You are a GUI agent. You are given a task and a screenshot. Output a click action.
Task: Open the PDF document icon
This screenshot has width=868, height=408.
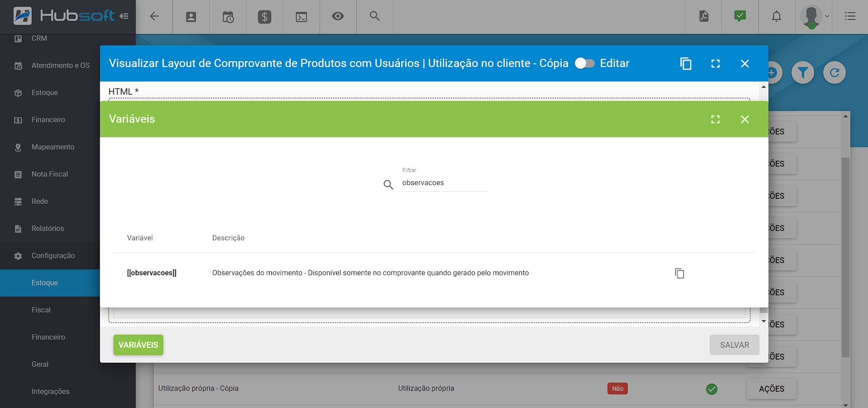click(704, 16)
